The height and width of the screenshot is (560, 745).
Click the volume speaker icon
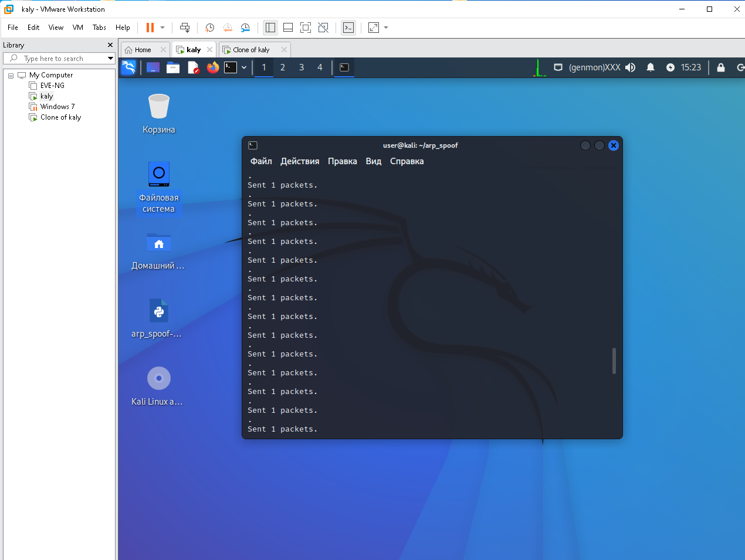click(631, 67)
